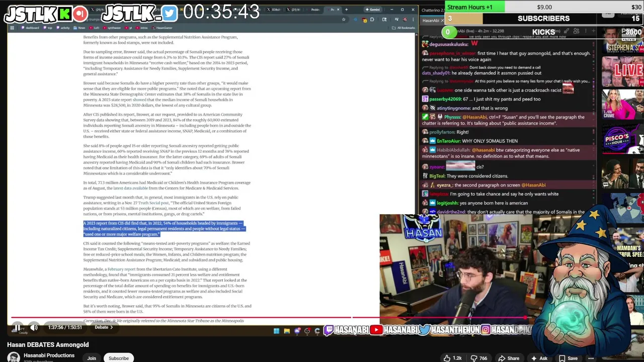Dislike the video showing 766
The image size is (644, 362).
click(x=478, y=358)
